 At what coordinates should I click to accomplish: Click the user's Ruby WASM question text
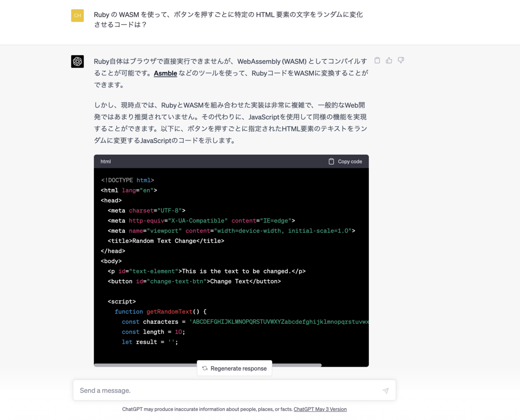coord(228,20)
